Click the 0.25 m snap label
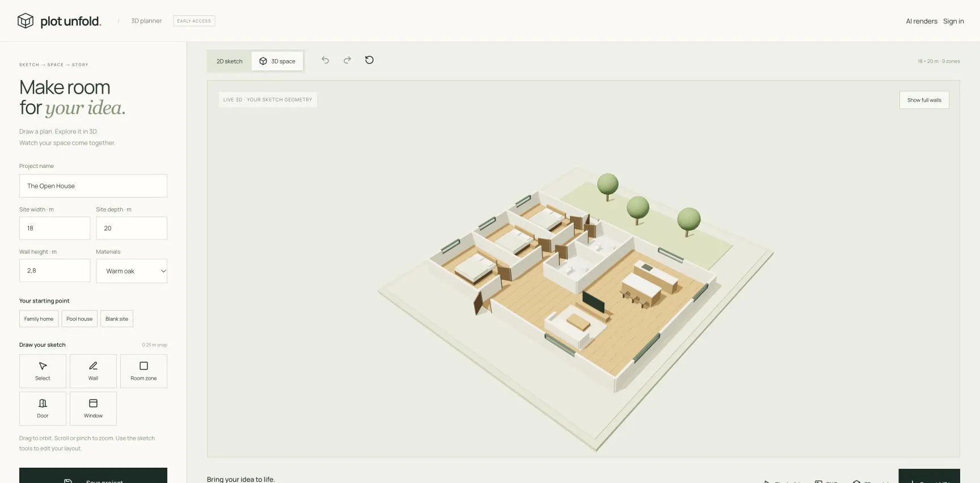980x483 pixels. [x=154, y=345]
